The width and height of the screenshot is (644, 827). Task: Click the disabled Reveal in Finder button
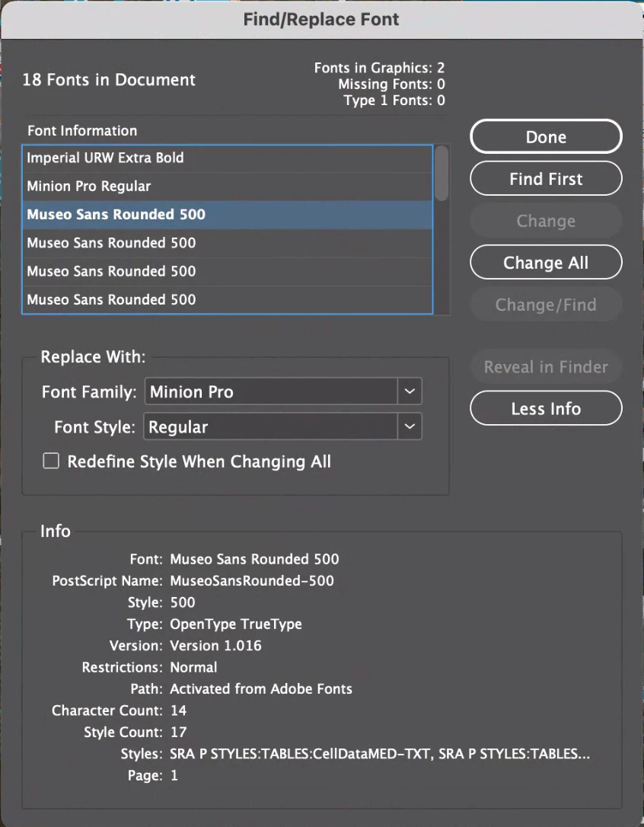(x=546, y=366)
